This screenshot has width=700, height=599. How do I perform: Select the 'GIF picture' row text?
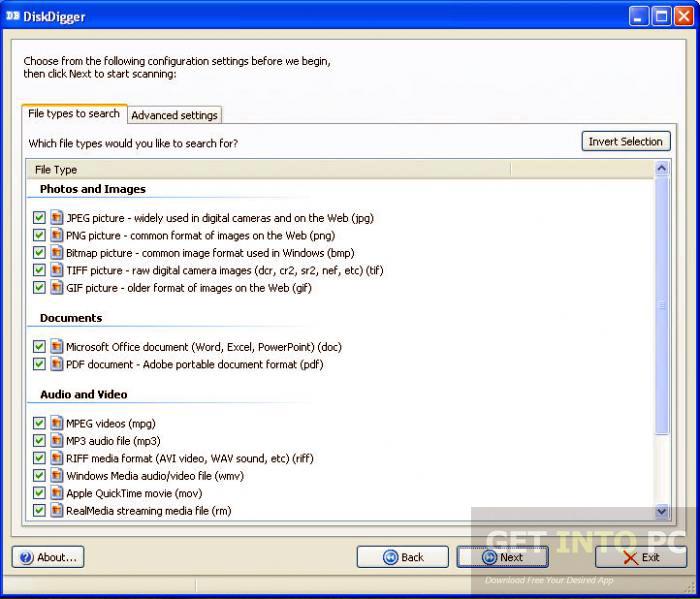click(189, 287)
